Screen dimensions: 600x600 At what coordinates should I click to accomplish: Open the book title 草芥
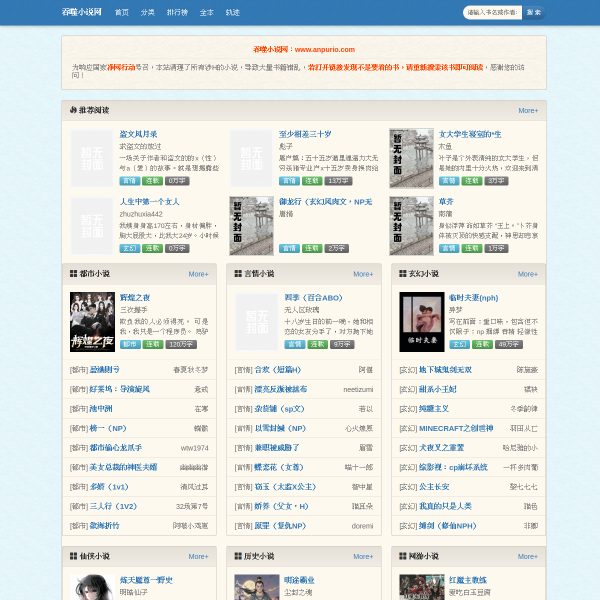click(x=446, y=202)
